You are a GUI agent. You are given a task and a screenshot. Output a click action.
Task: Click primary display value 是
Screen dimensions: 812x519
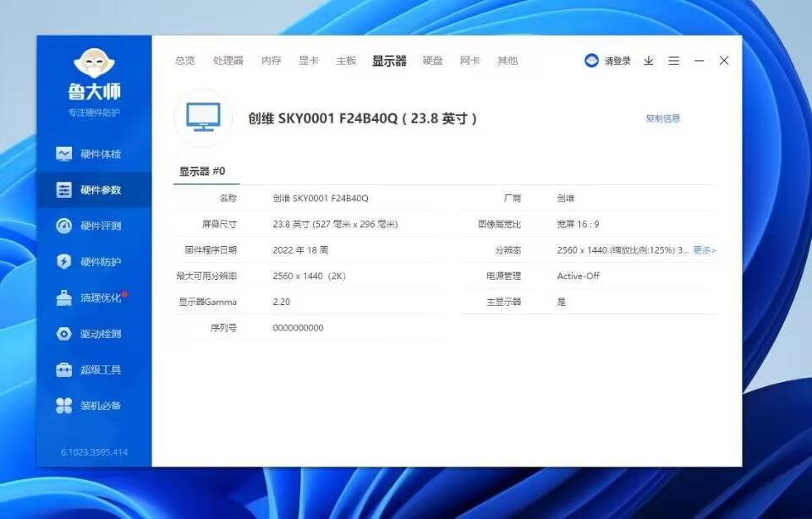562,302
